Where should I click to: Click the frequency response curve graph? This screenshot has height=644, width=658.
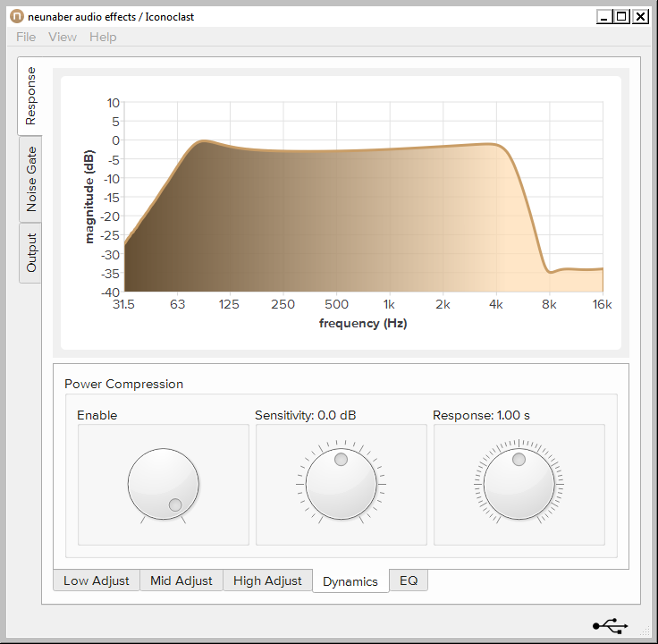[363, 215]
